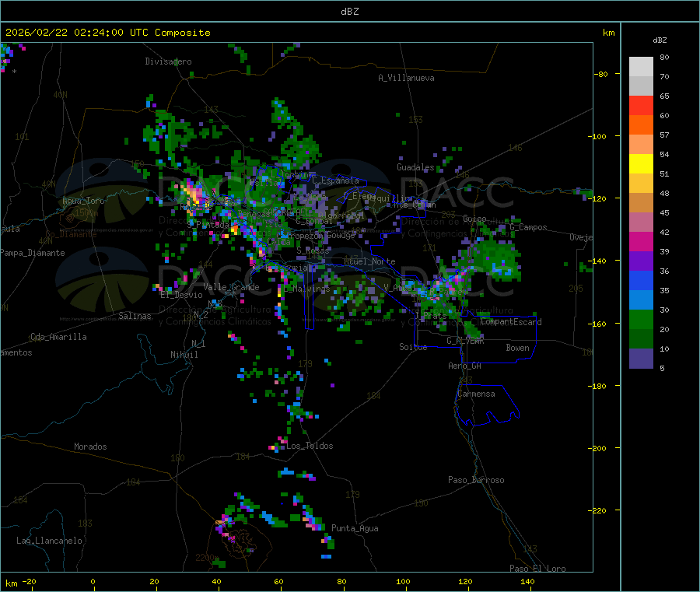Click the gold 48-51 dBZ legend swatch
The image size is (700, 592).
(x=641, y=184)
